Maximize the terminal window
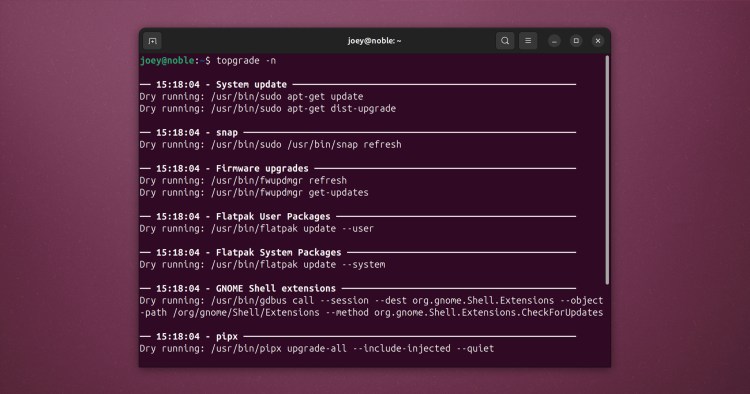The height and width of the screenshot is (394, 750). (576, 41)
